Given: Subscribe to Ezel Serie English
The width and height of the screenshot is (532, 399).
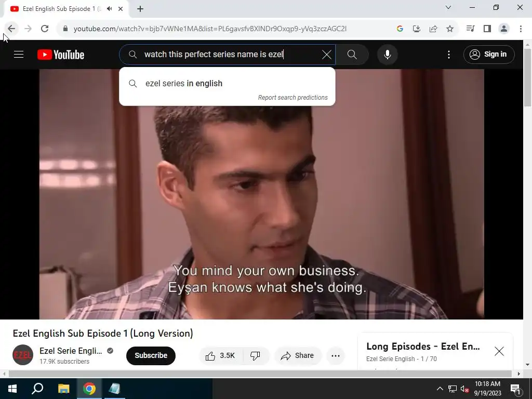Looking at the screenshot, I should pyautogui.click(x=151, y=355).
